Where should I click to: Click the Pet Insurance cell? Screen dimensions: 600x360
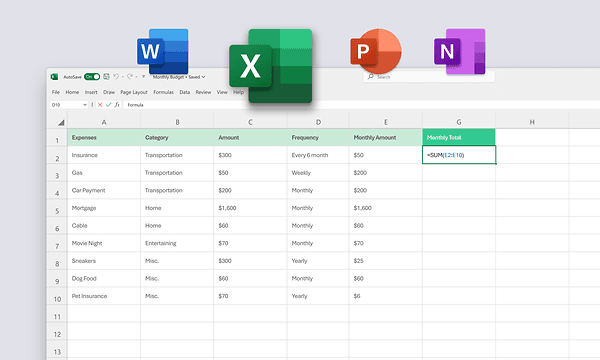[x=104, y=296]
